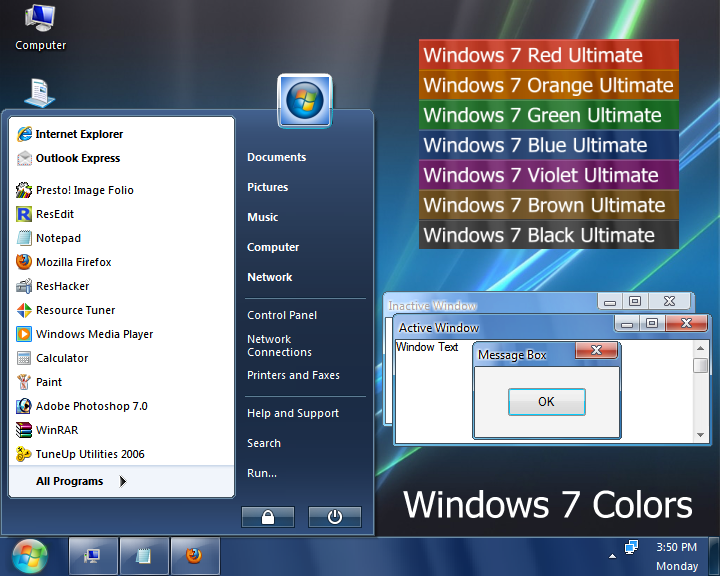720x576 pixels.
Task: Open Control Panel
Action: (282, 315)
